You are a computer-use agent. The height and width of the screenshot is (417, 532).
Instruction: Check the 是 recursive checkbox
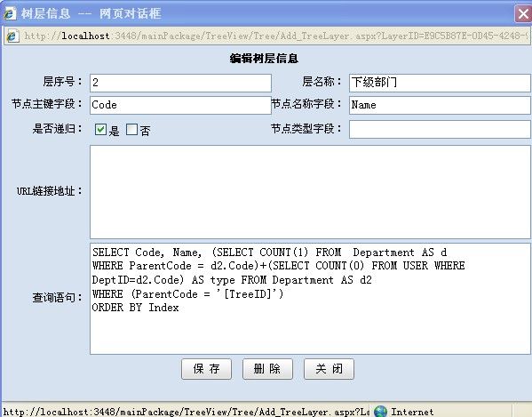tap(100, 130)
